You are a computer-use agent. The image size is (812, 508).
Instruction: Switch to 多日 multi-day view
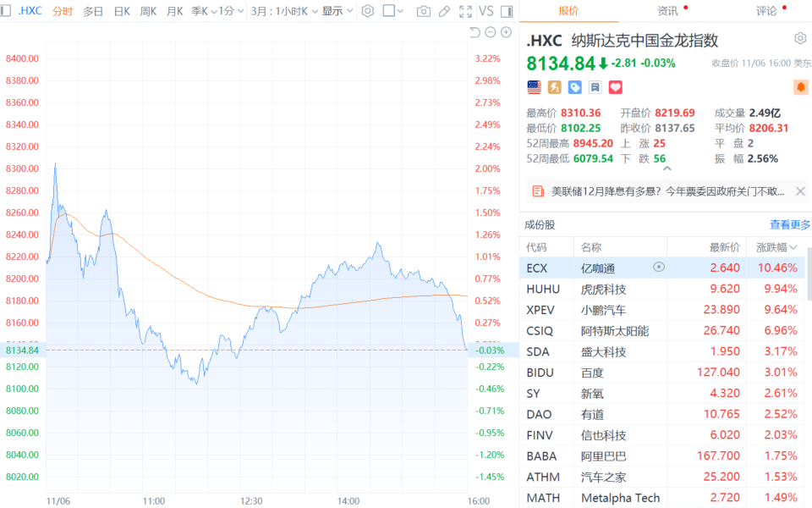93,11
